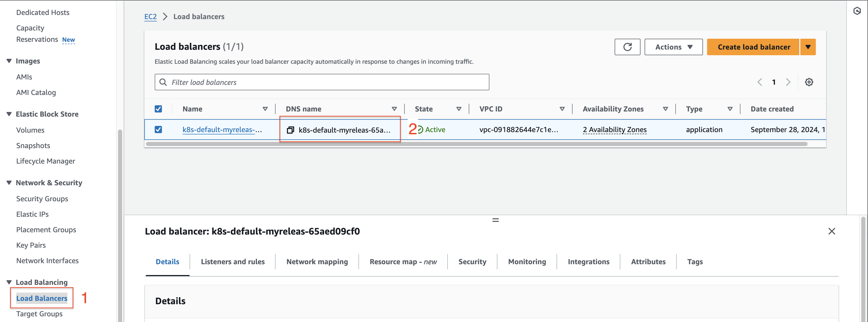The width and height of the screenshot is (868, 322).
Task: Collapse the Load Balancing section
Action: point(9,282)
